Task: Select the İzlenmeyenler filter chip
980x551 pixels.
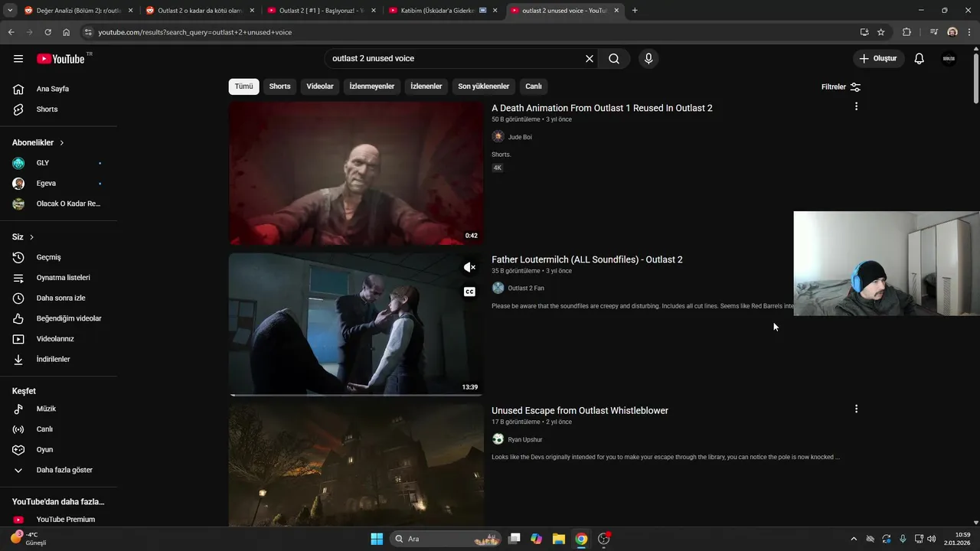Action: (x=372, y=86)
